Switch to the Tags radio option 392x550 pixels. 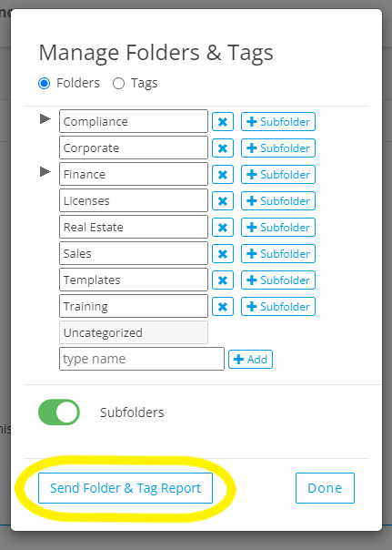[118, 84]
